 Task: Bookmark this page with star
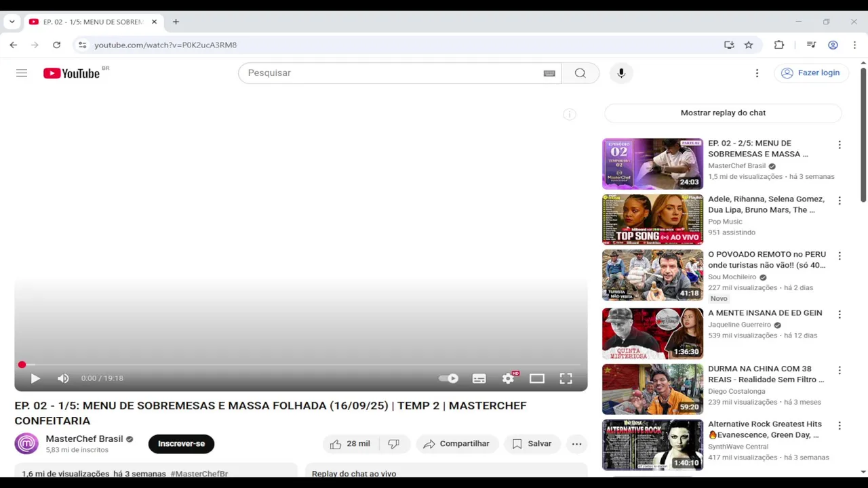[749, 45]
